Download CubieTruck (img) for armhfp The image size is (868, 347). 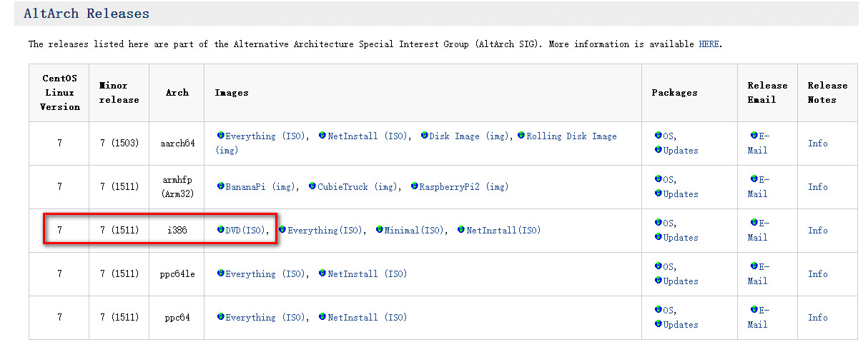coord(357,187)
